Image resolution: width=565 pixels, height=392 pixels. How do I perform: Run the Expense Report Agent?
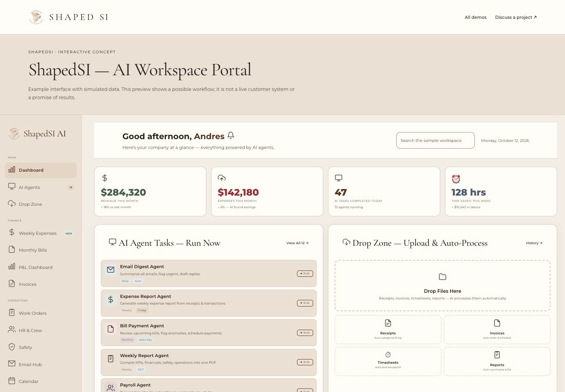pos(305,303)
